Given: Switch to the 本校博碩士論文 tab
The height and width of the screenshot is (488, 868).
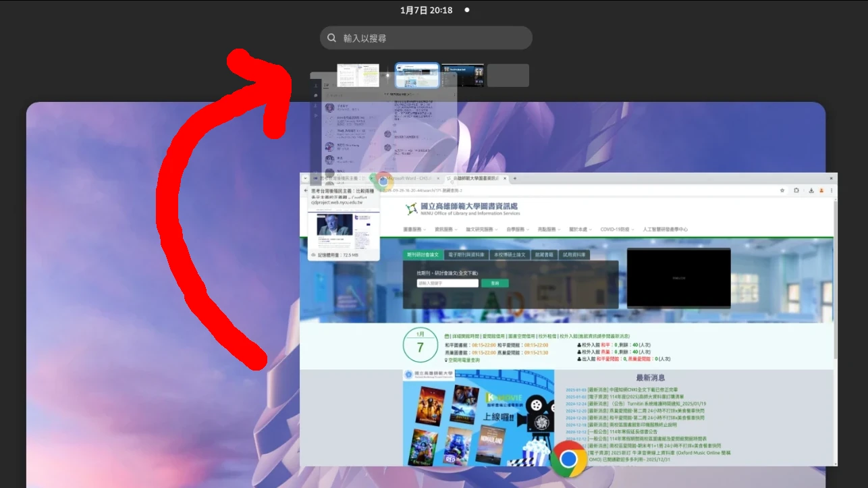Looking at the screenshot, I should point(510,255).
